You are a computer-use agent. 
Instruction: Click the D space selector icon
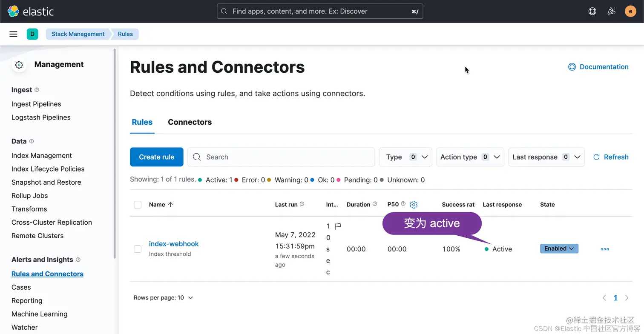pos(32,34)
